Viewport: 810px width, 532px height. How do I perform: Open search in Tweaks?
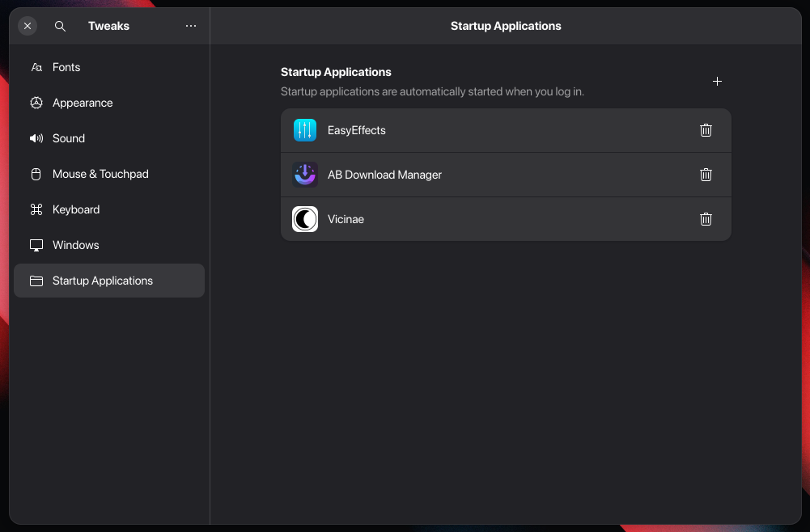(60, 25)
